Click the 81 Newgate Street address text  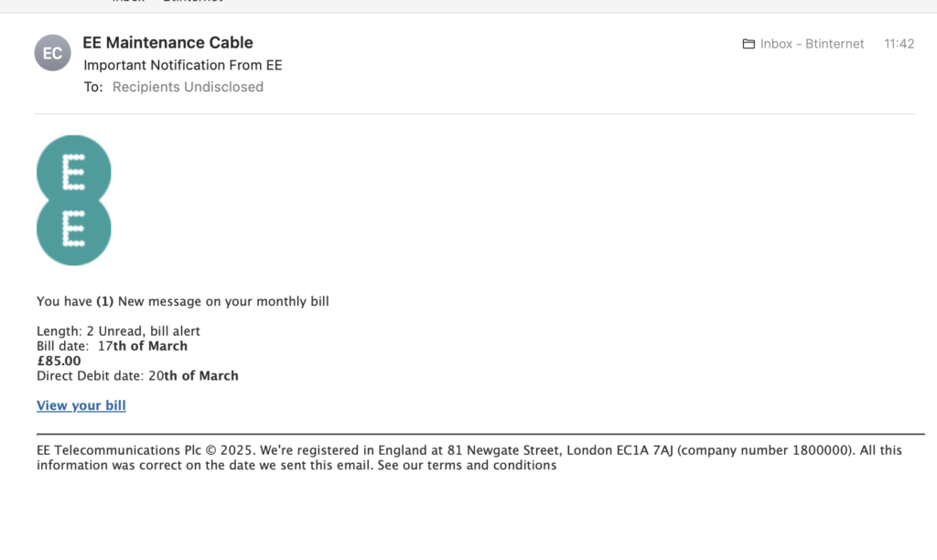pos(504,450)
